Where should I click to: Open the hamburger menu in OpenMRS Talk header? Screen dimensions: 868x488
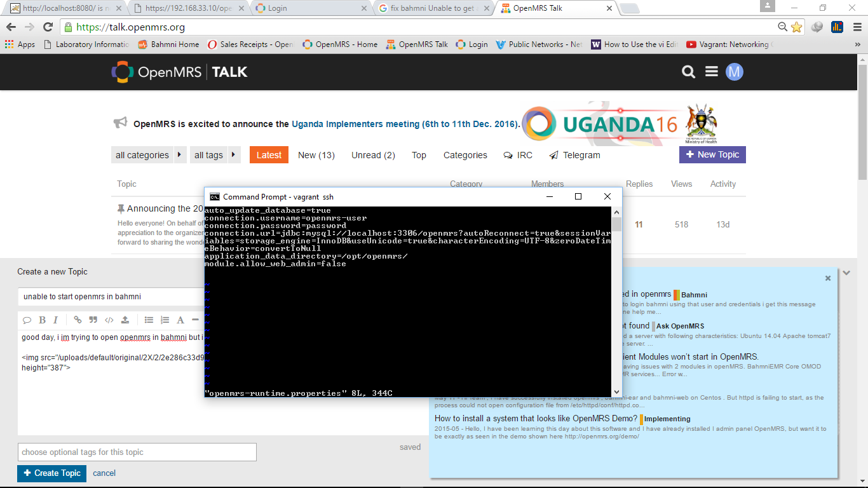712,72
